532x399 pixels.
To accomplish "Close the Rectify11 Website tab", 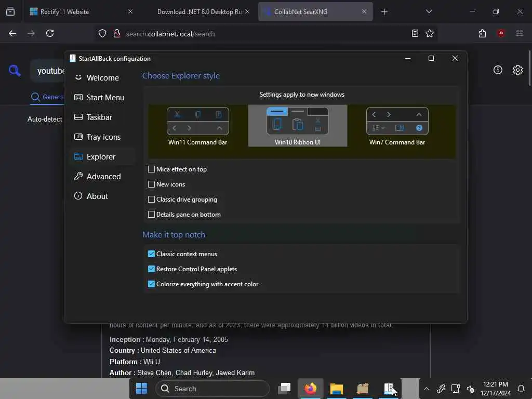I will click(x=130, y=11).
